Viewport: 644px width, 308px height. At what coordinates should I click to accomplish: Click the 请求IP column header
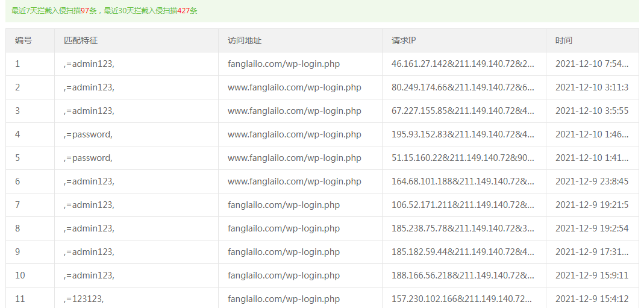point(404,40)
